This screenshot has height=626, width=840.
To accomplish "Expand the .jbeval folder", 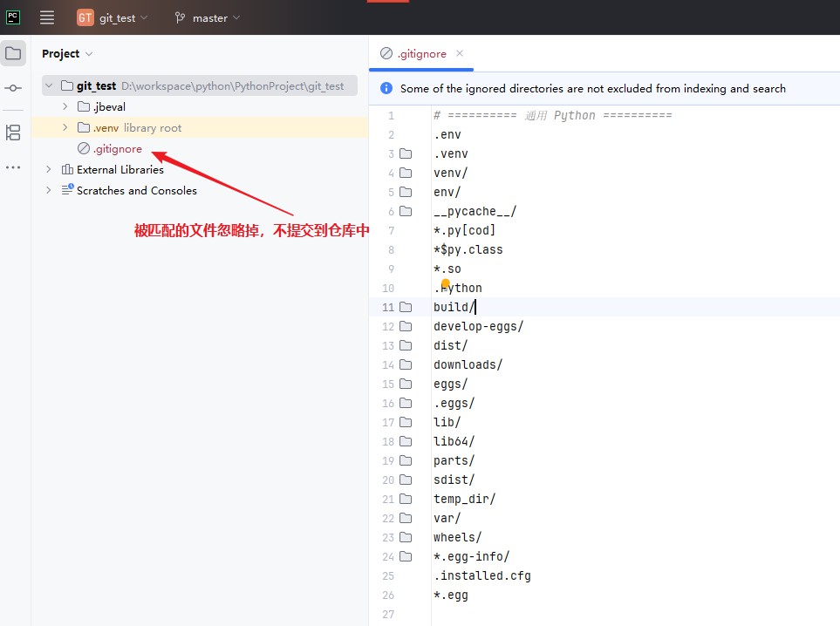I will click(65, 106).
